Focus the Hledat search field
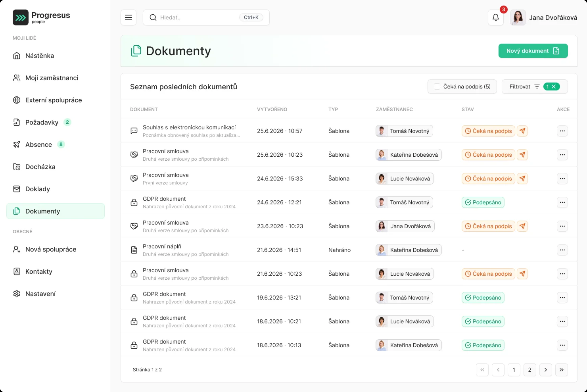587x392 pixels. (206, 17)
